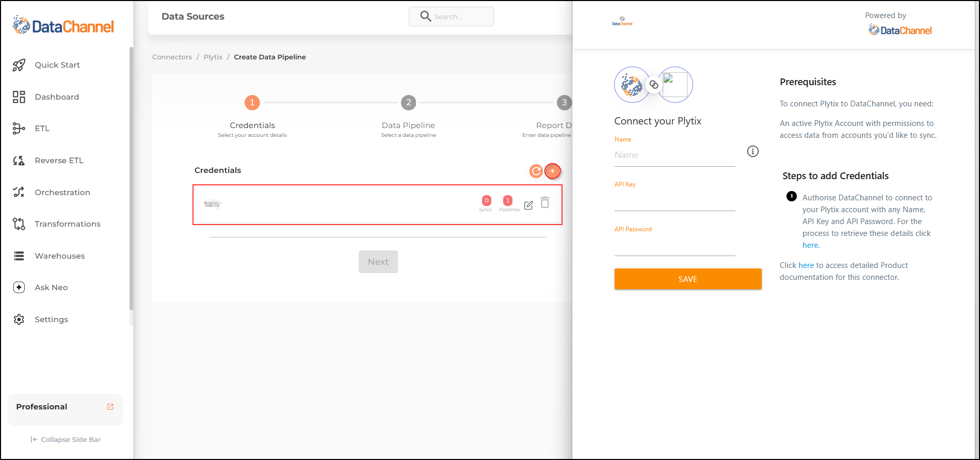The height and width of the screenshot is (460, 980).
Task: Collapse Side Bar
Action: (x=66, y=440)
